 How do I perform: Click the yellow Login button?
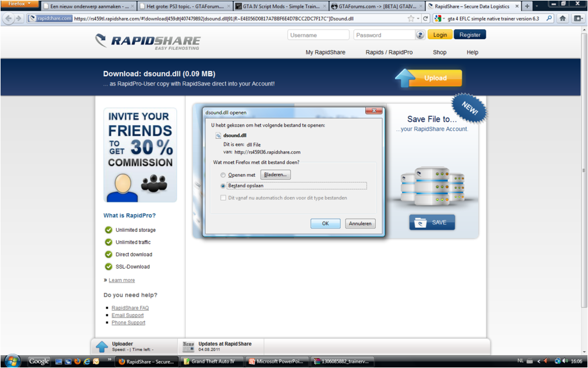click(440, 35)
